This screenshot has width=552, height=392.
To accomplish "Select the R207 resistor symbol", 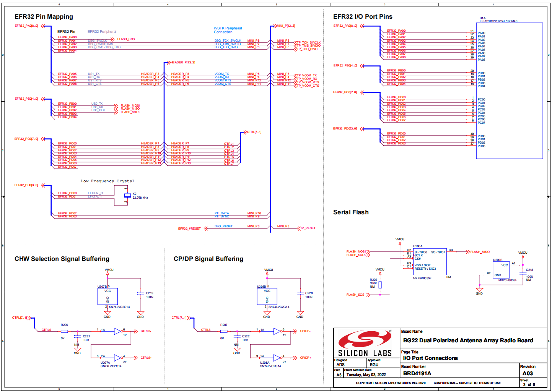I will pos(224,331).
